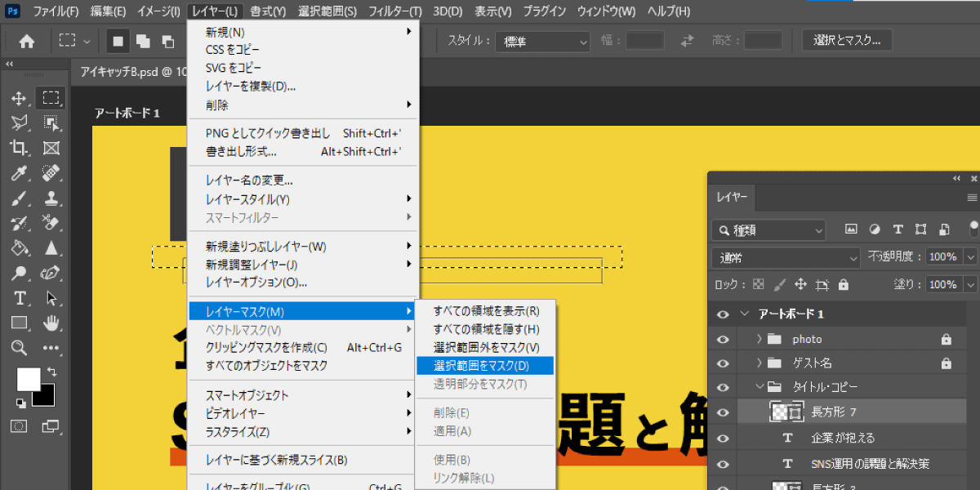Select the Clone Stamp tool
This screenshot has width=980, height=490.
pos(51,198)
